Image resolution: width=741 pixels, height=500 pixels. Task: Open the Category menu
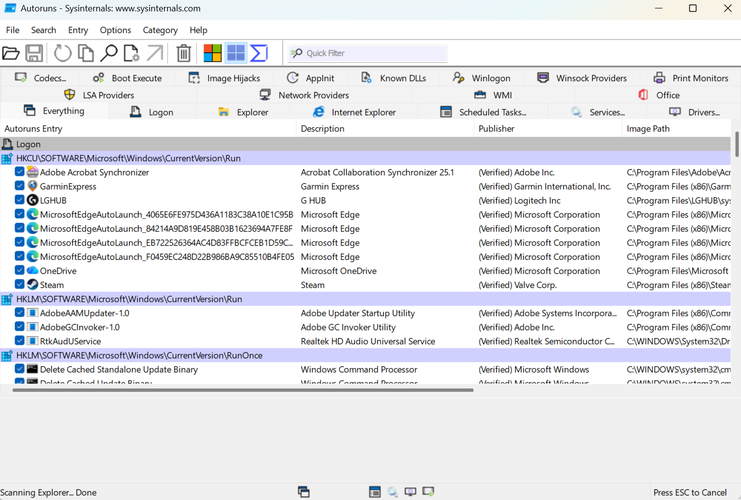tap(160, 30)
